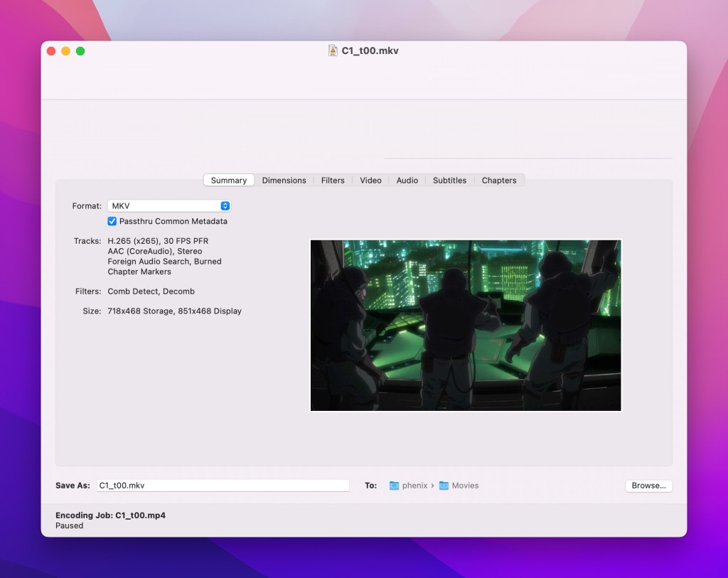Click the C1_t00.mkv window title text
The height and width of the screenshot is (578, 728).
tap(370, 51)
